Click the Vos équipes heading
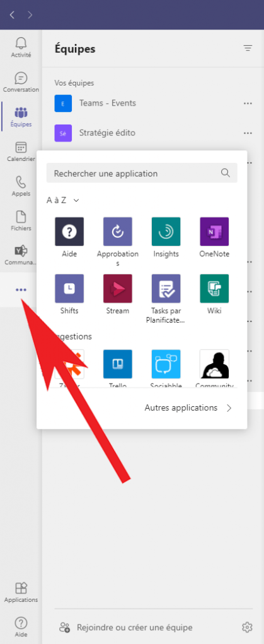The image size is (264, 644). click(x=74, y=83)
